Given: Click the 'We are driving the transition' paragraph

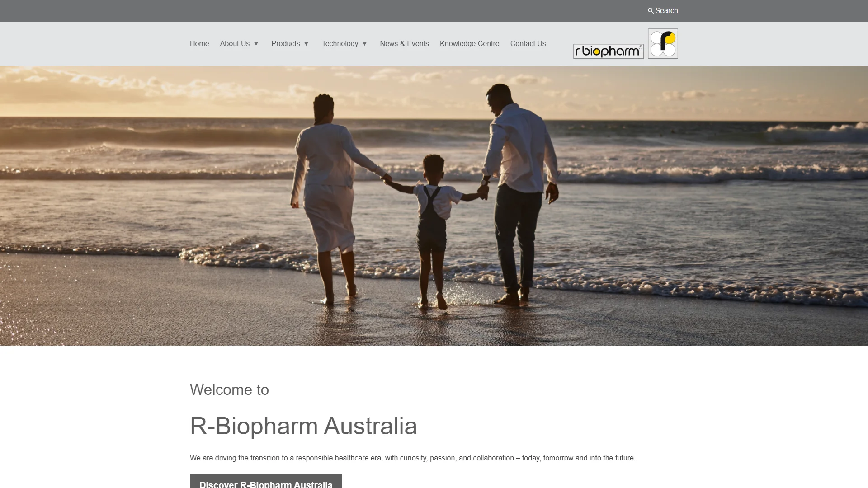Looking at the screenshot, I should click(x=412, y=458).
